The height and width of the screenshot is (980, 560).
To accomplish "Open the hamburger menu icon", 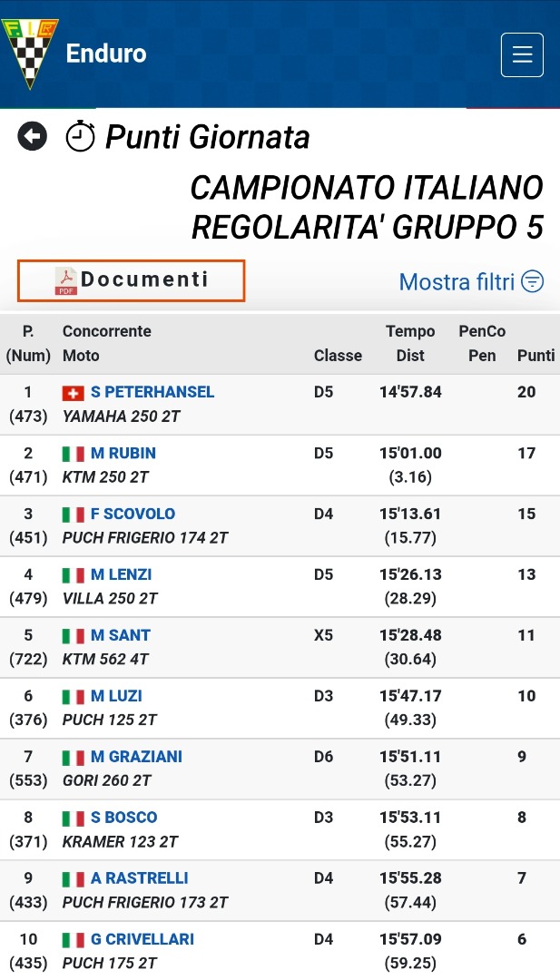I will click(522, 54).
